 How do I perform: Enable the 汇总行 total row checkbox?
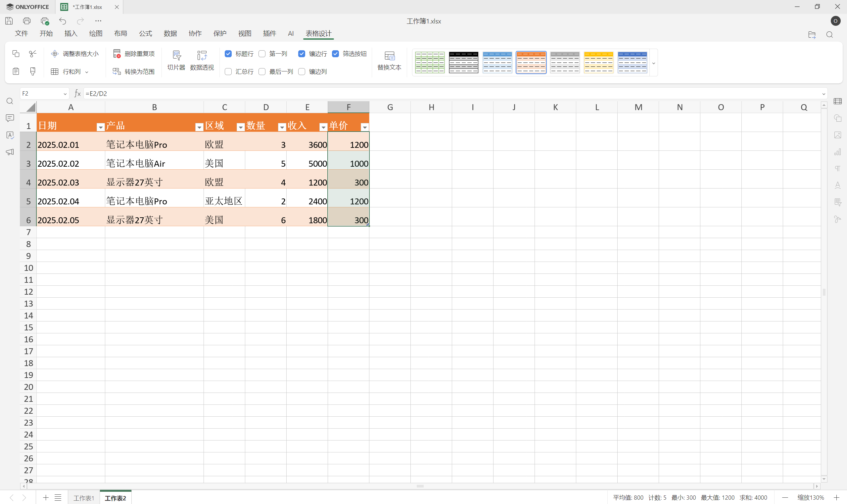(x=228, y=71)
